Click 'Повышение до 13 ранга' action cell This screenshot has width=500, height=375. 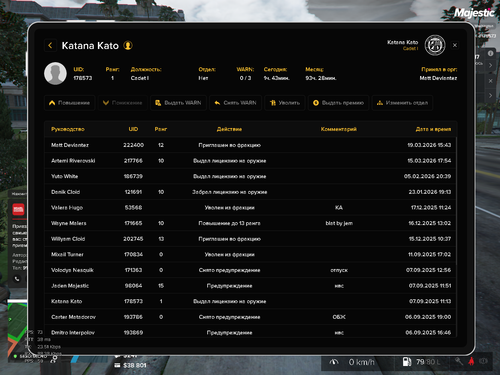[x=229, y=223]
